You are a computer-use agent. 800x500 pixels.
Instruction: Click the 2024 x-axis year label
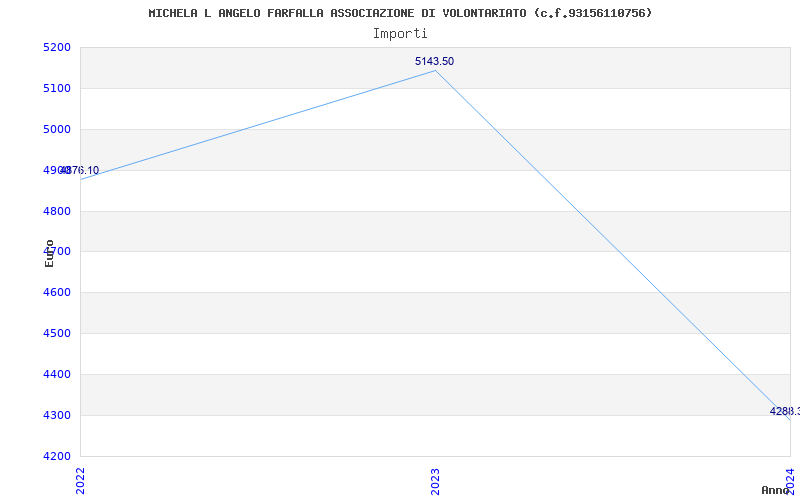click(x=790, y=481)
